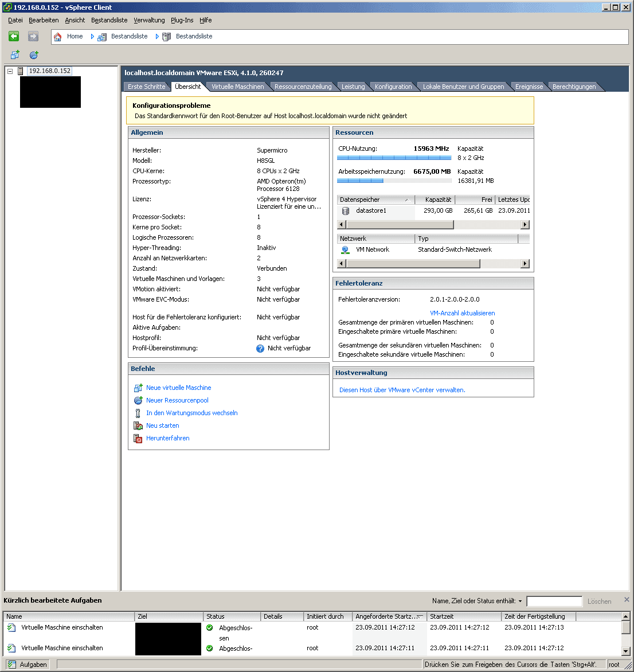Open the Plug-Ins menu

click(x=182, y=20)
